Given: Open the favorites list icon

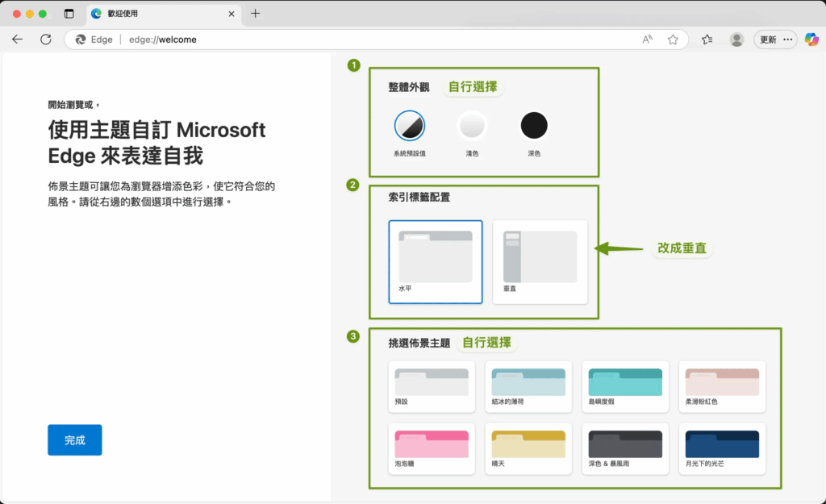Looking at the screenshot, I should tap(707, 40).
